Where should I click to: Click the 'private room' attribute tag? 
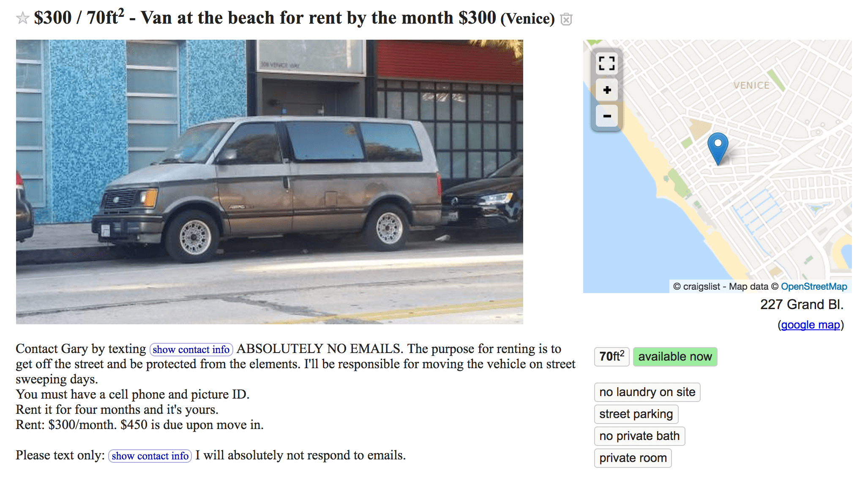pyautogui.click(x=633, y=458)
